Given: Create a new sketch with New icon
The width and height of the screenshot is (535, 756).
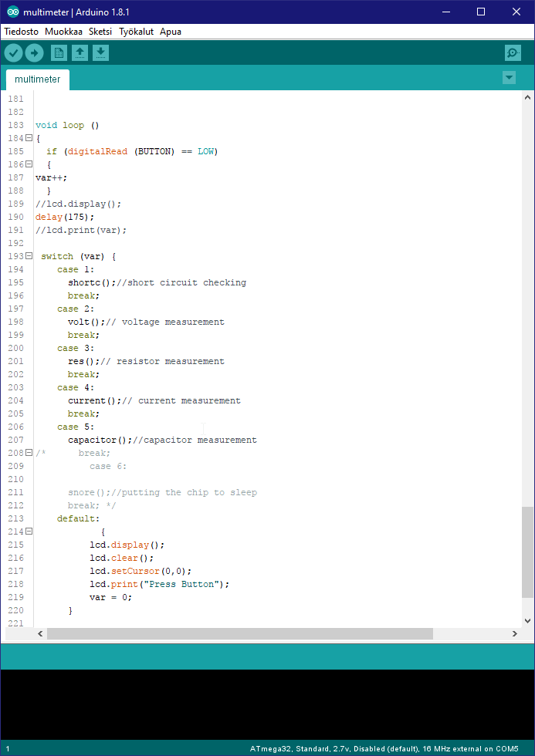Looking at the screenshot, I should pyautogui.click(x=59, y=52).
